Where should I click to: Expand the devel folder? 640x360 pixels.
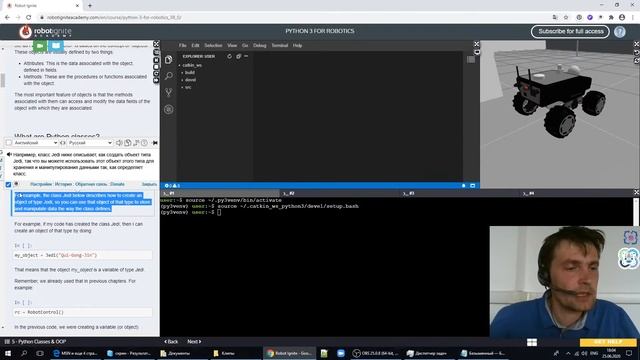point(190,80)
